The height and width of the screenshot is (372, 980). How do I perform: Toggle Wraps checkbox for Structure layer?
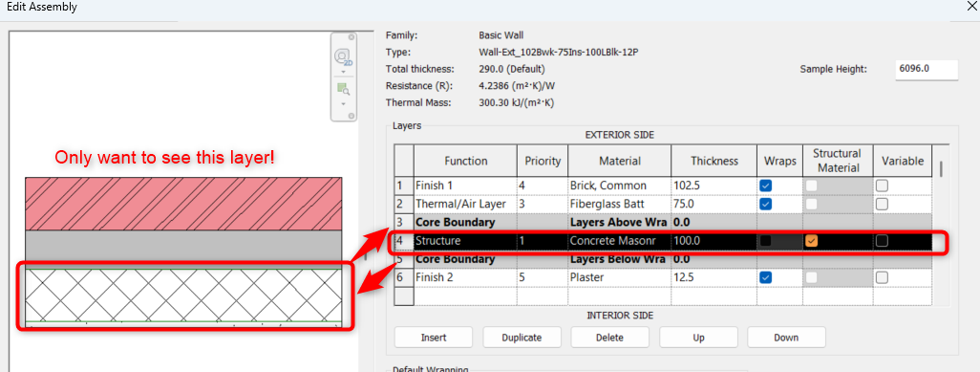click(765, 241)
